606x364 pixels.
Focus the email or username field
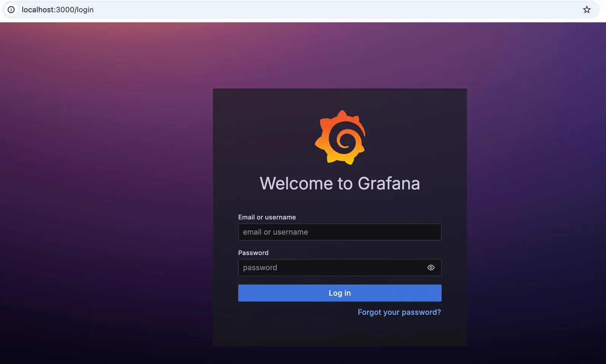340,232
